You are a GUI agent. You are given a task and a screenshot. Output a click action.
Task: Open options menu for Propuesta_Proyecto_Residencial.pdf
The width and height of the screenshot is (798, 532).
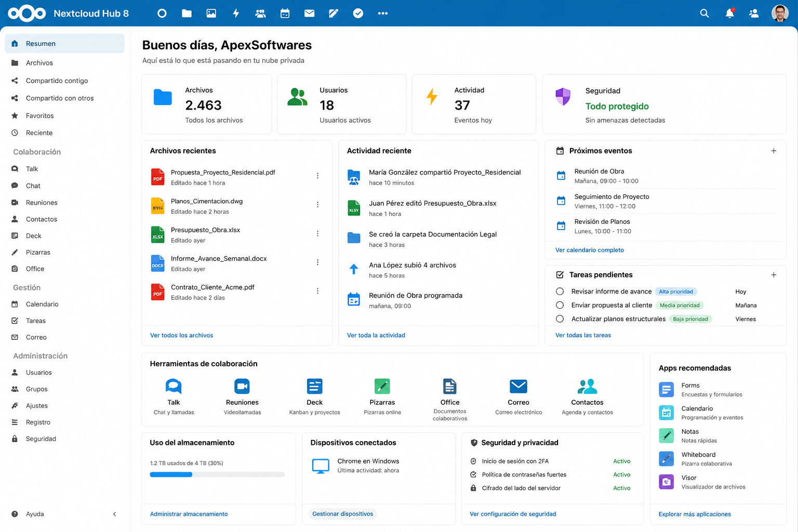pyautogui.click(x=317, y=176)
